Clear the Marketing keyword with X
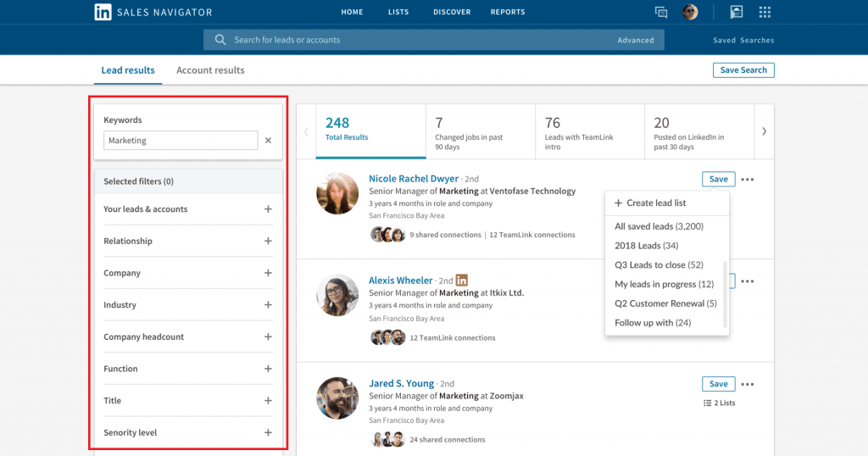This screenshot has width=868, height=456. 268,141
